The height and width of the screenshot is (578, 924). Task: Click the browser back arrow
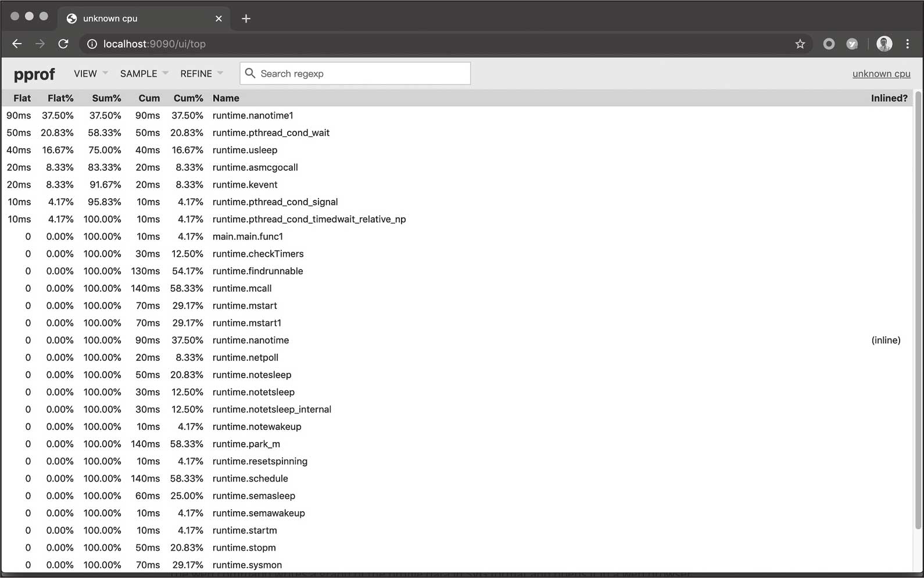pyautogui.click(x=17, y=44)
